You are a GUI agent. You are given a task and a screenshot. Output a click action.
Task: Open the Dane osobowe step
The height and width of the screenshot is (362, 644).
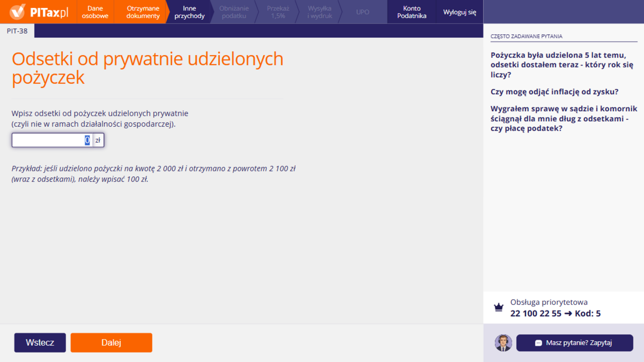tap(95, 11)
